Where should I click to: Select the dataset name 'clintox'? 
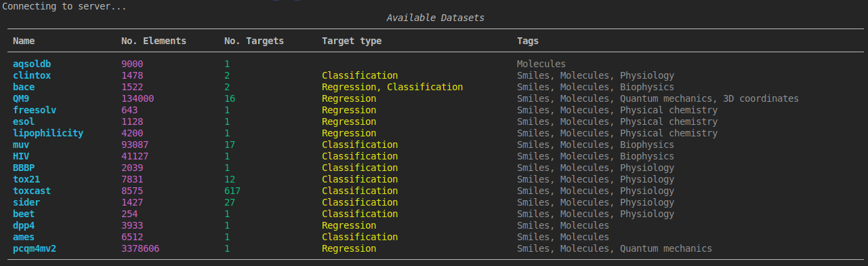tap(32, 75)
